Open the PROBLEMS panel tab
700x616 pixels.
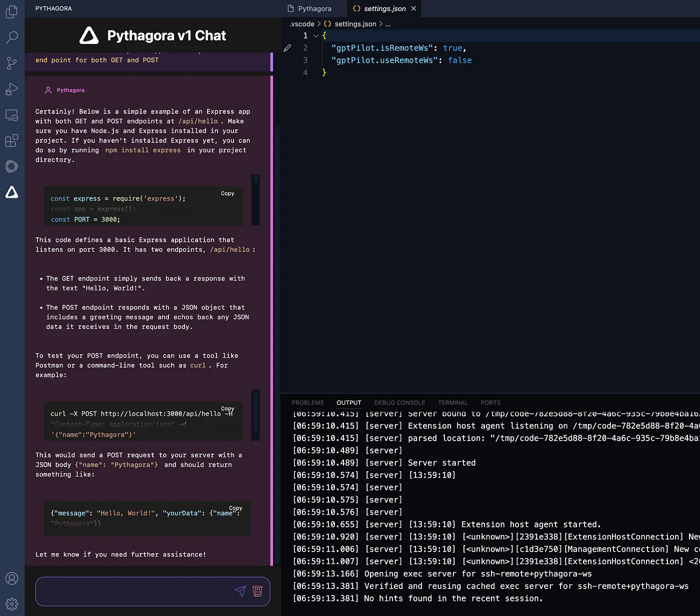click(307, 403)
